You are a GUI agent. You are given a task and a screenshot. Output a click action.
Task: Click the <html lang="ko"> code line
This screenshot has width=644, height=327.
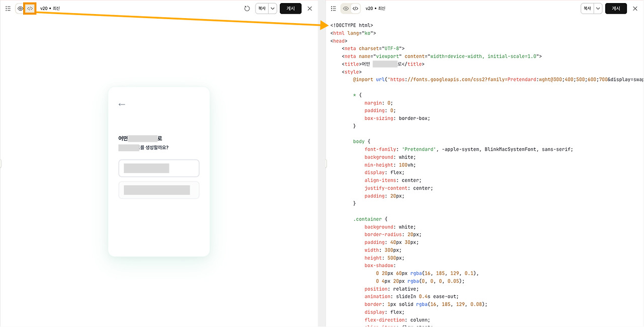[x=353, y=33]
